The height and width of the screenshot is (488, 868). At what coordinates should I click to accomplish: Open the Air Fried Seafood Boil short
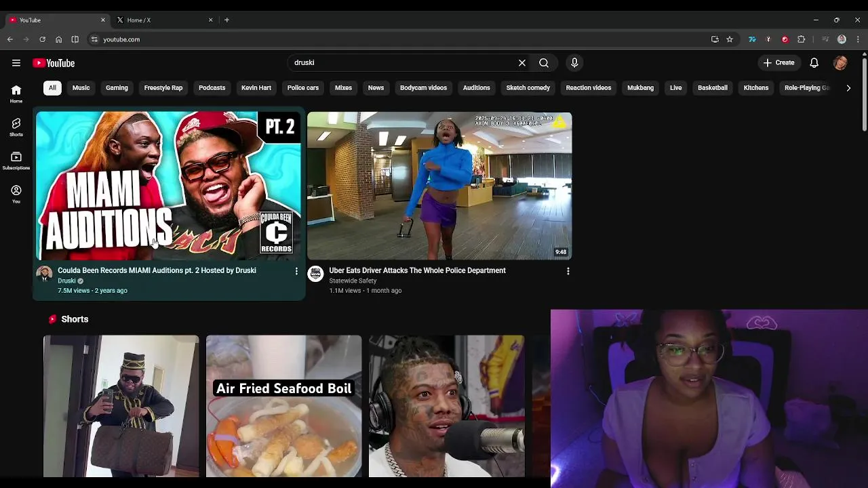click(x=284, y=406)
